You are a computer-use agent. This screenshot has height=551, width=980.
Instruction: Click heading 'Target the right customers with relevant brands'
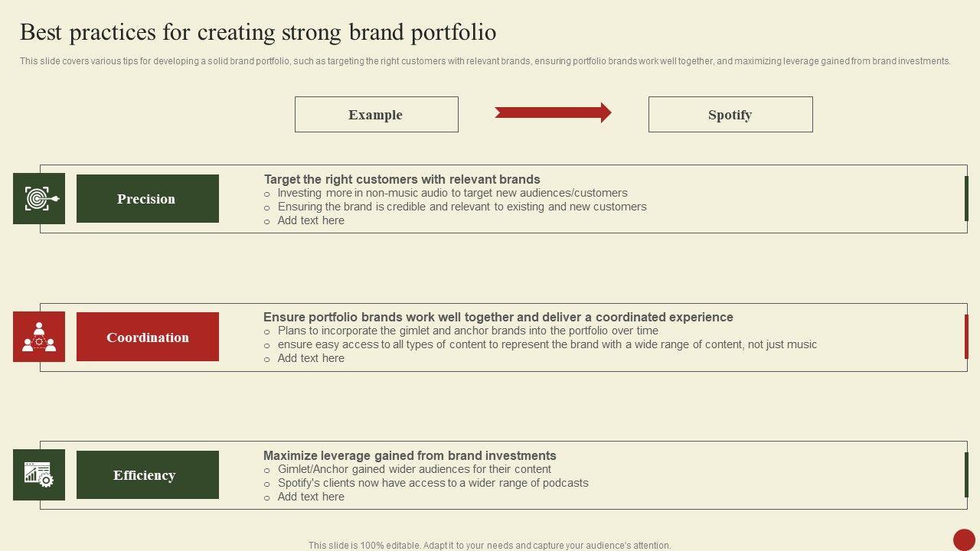point(402,179)
